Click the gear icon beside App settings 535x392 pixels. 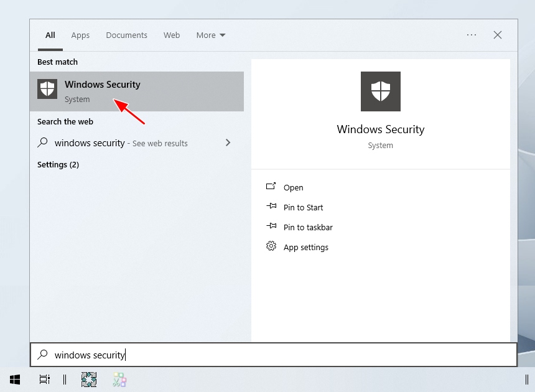[271, 246]
